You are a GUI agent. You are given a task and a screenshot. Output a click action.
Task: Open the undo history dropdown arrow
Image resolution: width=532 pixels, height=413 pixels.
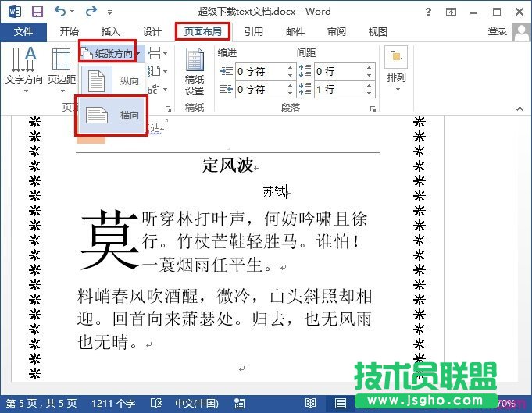click(x=73, y=12)
